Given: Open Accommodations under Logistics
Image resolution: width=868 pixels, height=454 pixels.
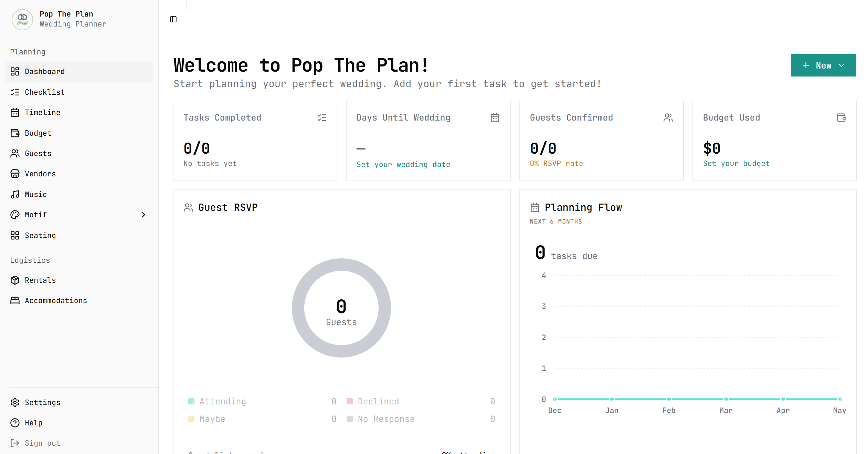Looking at the screenshot, I should click(56, 300).
